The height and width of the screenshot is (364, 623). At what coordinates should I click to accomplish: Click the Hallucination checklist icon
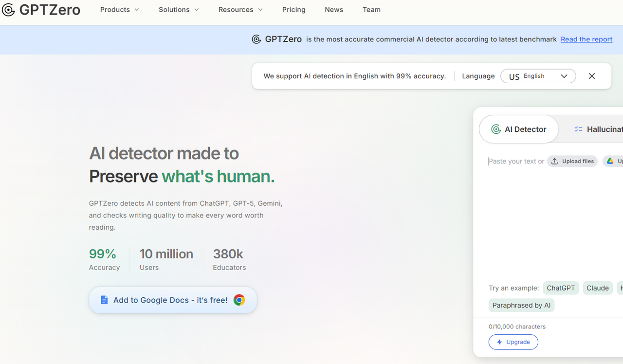click(x=578, y=129)
